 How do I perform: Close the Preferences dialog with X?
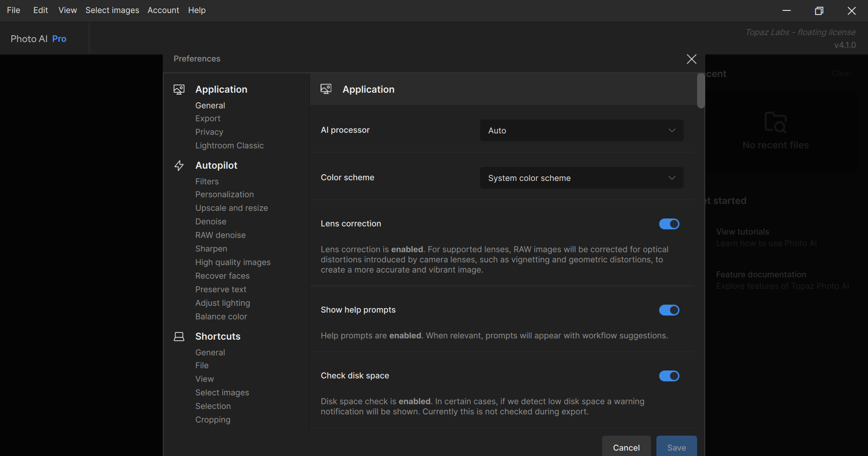[691, 59]
